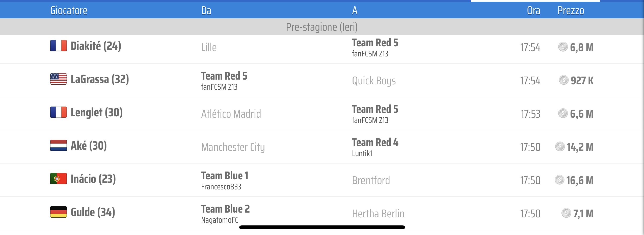
Task: Open Team Blue 1 of Francesco833
Action: 225,181
